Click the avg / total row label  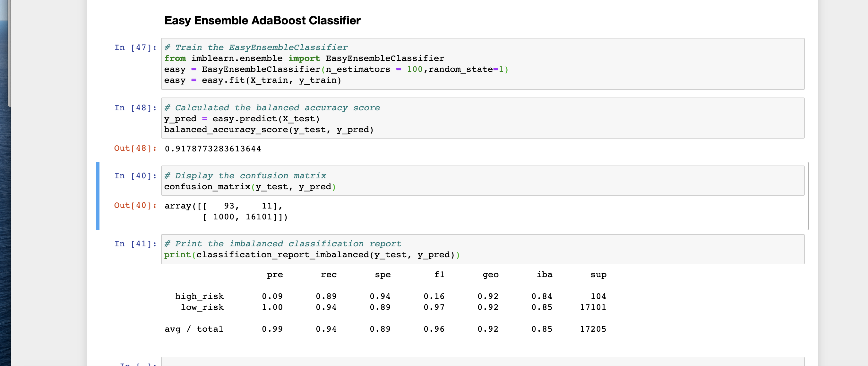(x=194, y=329)
